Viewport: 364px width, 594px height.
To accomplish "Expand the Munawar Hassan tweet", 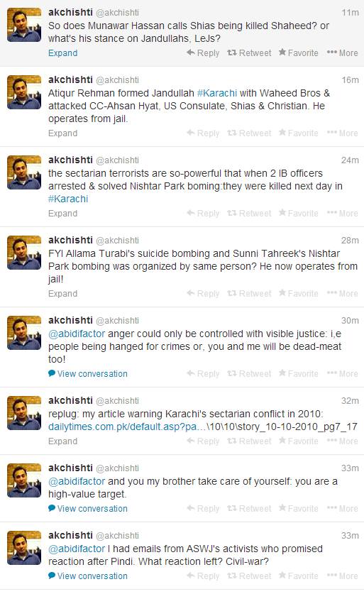I will (x=63, y=53).
